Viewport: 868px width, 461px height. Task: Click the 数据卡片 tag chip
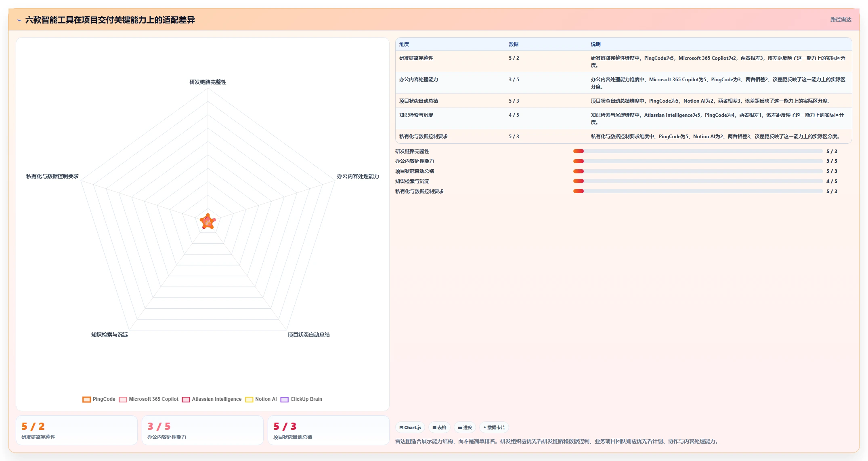[x=494, y=427]
